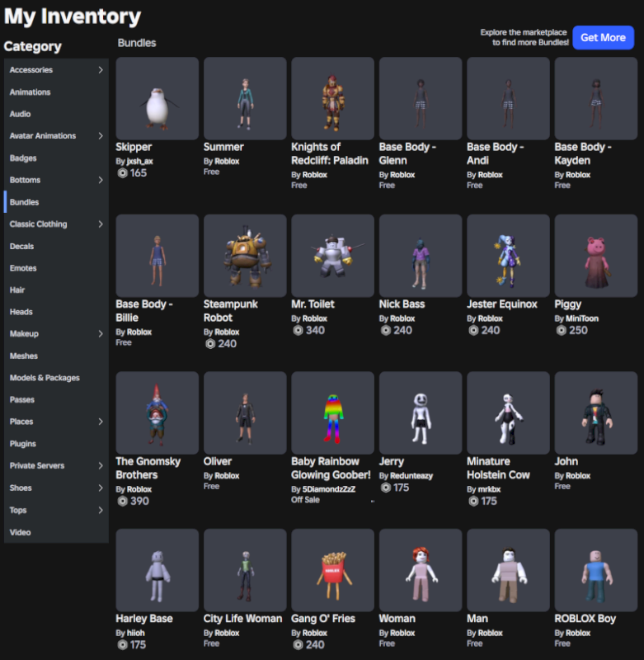Open Knights of Redcliff: Paladin thumbnail
The width and height of the screenshot is (644, 660).
[x=333, y=98]
